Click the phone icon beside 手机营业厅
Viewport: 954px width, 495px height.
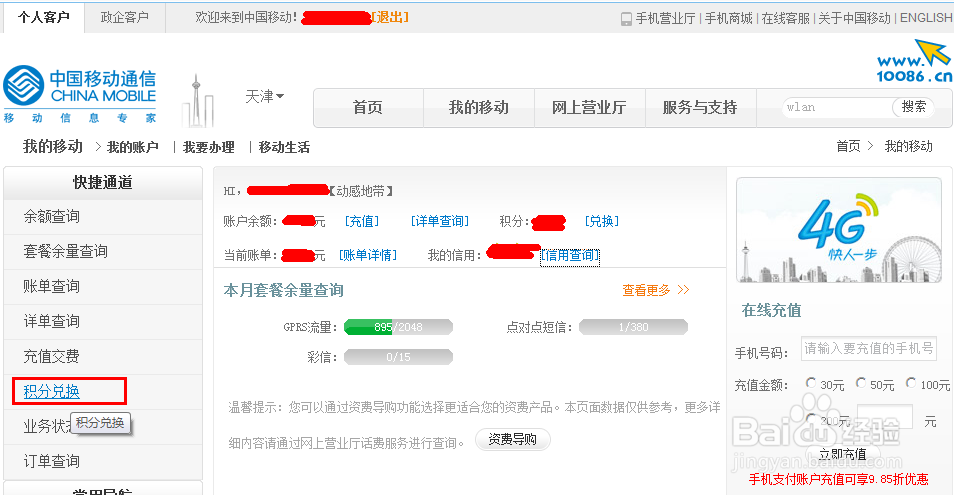(626, 19)
